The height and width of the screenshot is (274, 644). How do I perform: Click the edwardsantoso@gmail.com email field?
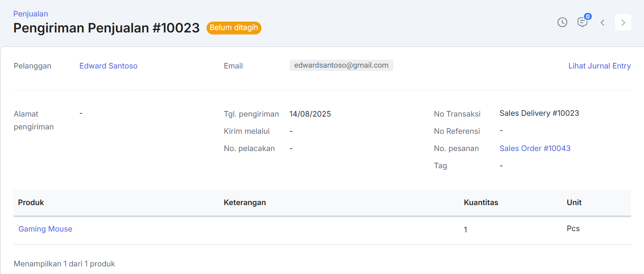point(341,65)
